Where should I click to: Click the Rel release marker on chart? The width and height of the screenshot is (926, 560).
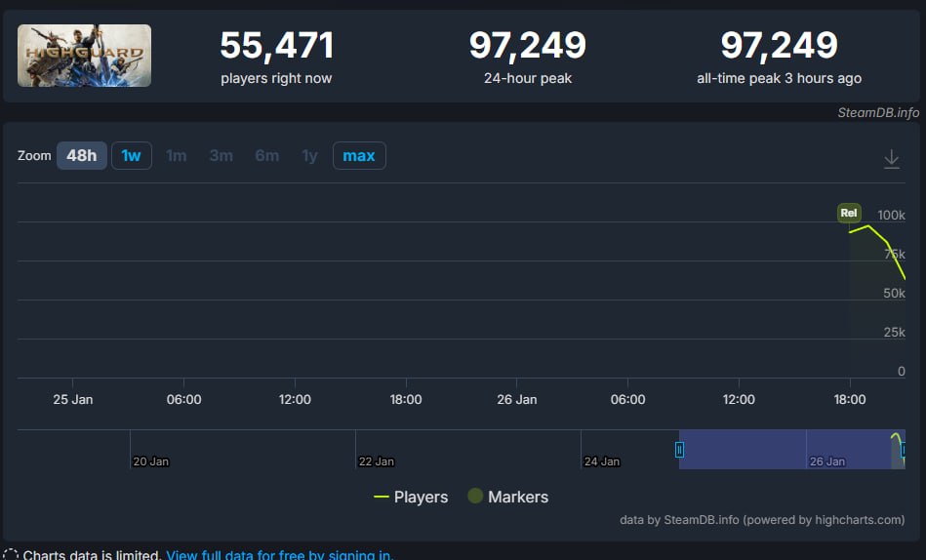tap(848, 213)
